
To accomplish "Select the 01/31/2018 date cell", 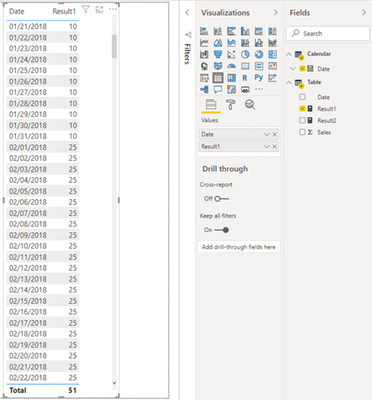I will point(28,136).
